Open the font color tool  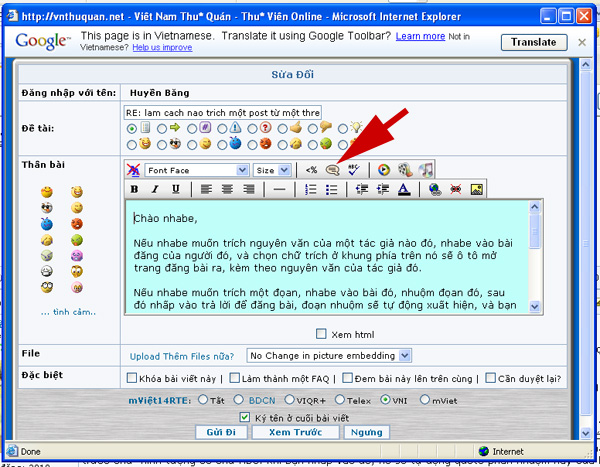coord(404,189)
